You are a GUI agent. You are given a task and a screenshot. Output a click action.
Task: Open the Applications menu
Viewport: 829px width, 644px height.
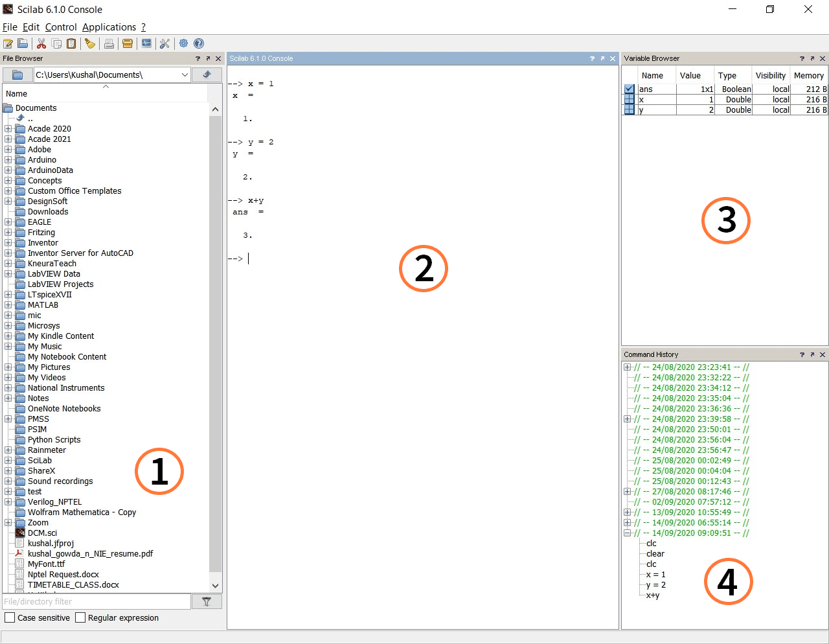109,27
